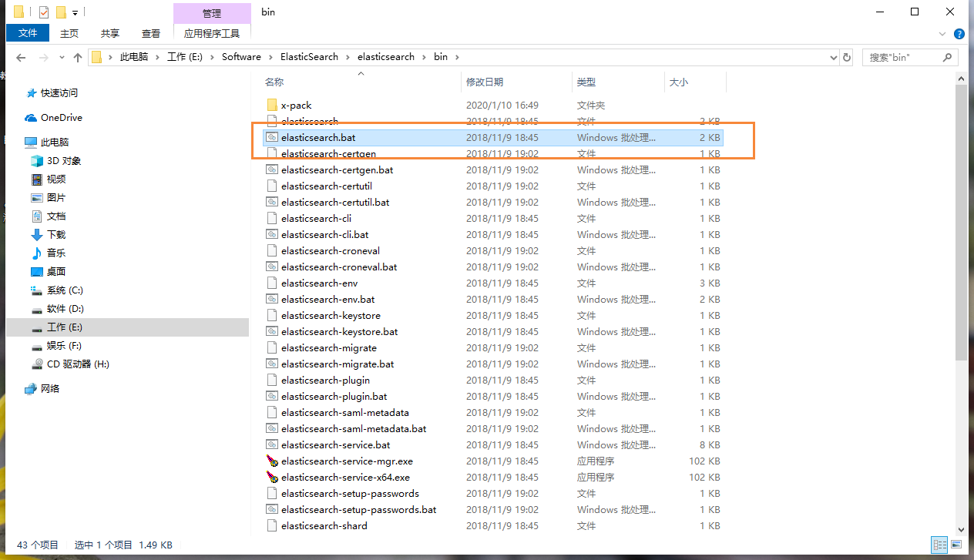
Task: Select elasticsearch-plugin.bat file icon
Action: click(271, 396)
